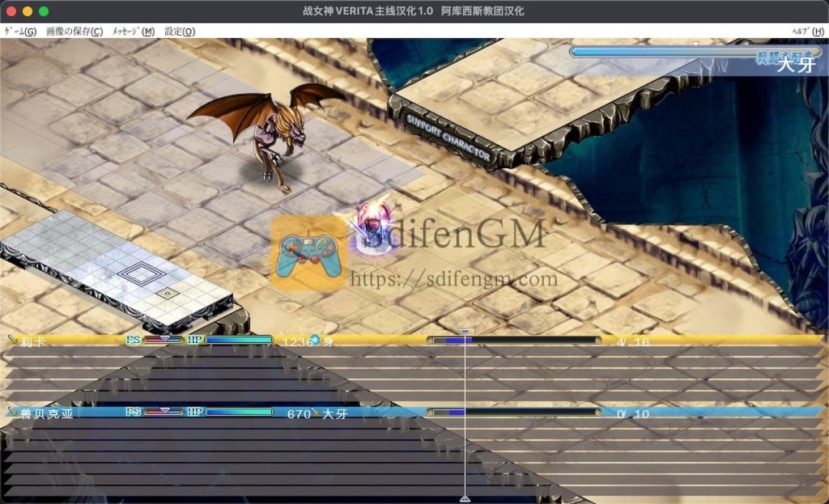Click the HP value 1236
The width and height of the screenshot is (829, 504).
(x=298, y=342)
